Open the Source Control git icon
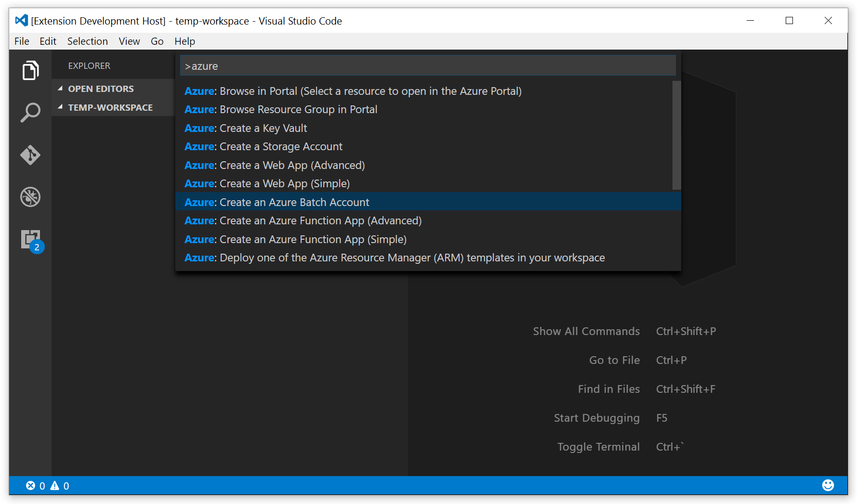The image size is (857, 504). tap(30, 155)
